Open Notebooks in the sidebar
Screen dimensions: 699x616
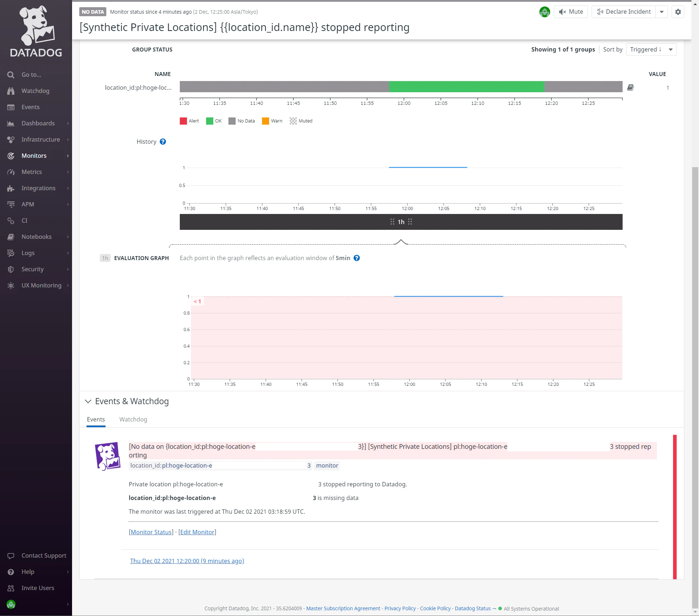point(36,237)
